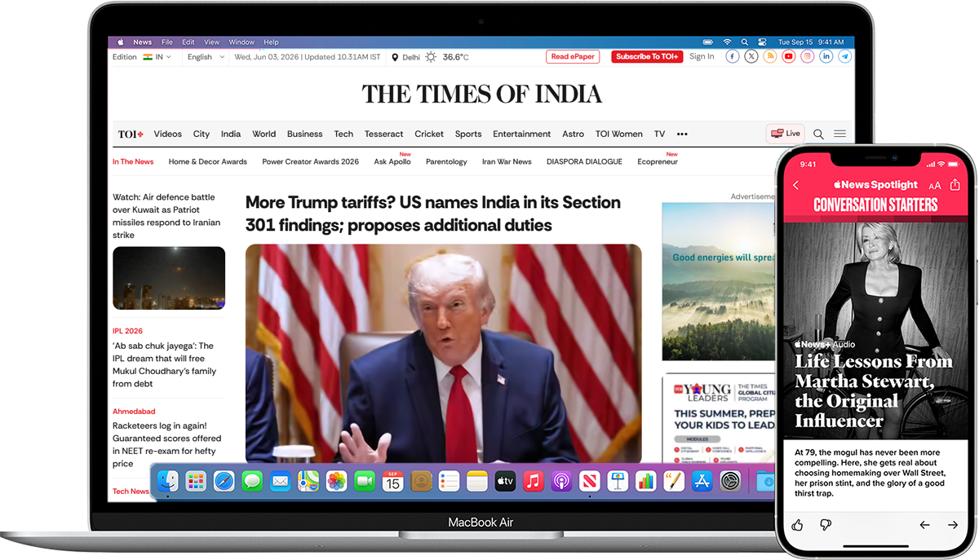Click the Subscribe To TOI+ button
This screenshot has height=560, width=979.
click(x=647, y=56)
